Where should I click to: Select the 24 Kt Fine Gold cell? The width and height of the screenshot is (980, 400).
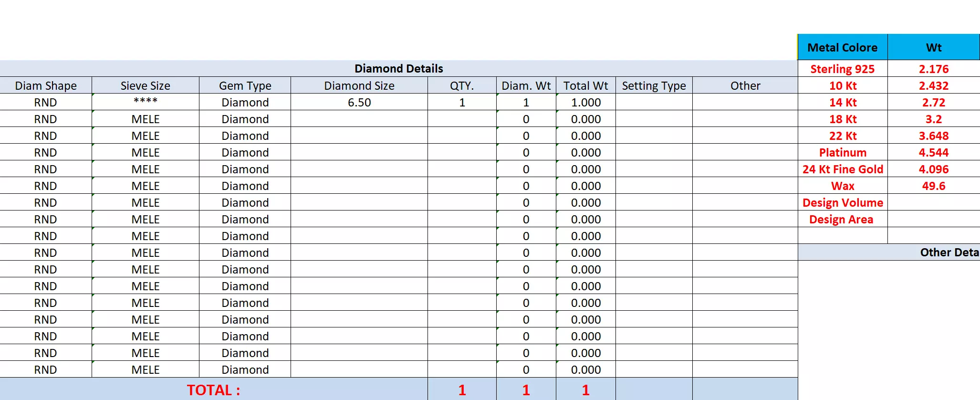pos(843,169)
